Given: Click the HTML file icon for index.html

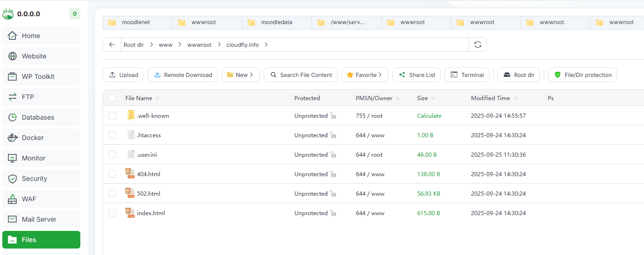Looking at the screenshot, I should point(130,213).
